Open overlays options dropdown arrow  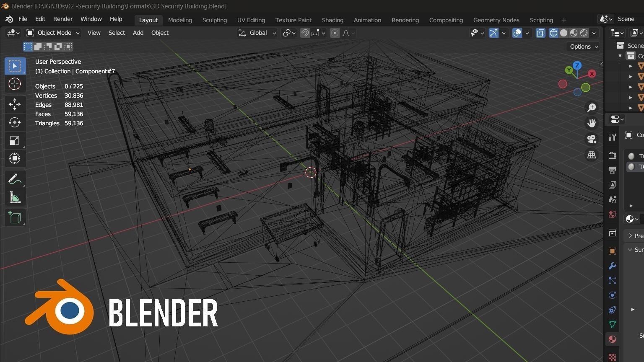[x=527, y=33]
